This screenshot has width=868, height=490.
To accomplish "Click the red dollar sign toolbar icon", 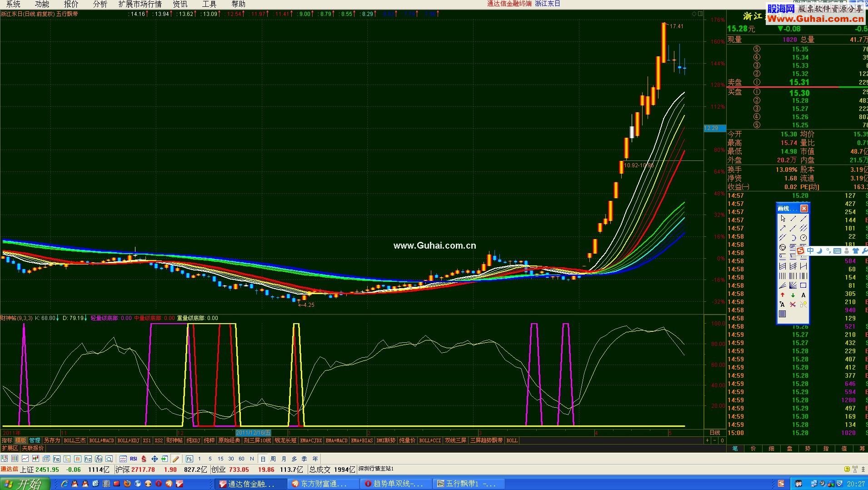I will click(x=144, y=459).
